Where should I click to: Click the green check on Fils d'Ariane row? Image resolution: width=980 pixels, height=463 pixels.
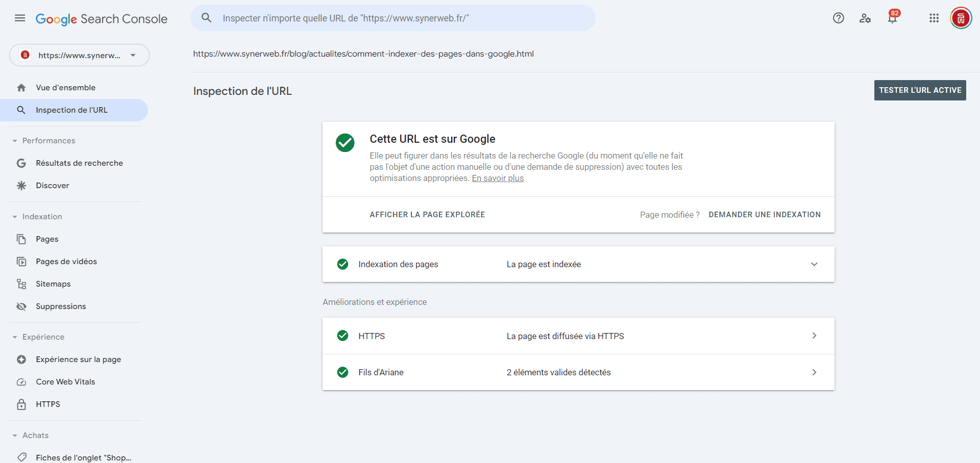(343, 372)
